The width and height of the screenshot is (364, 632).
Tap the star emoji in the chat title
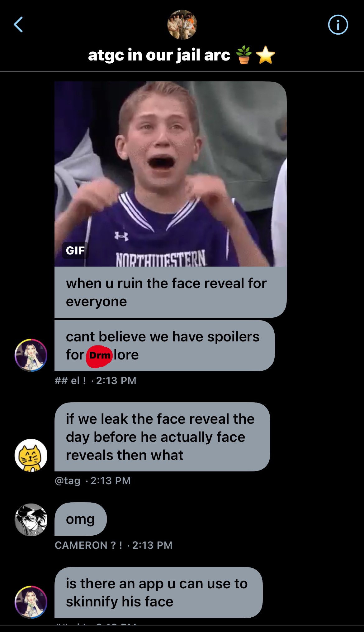click(x=266, y=55)
